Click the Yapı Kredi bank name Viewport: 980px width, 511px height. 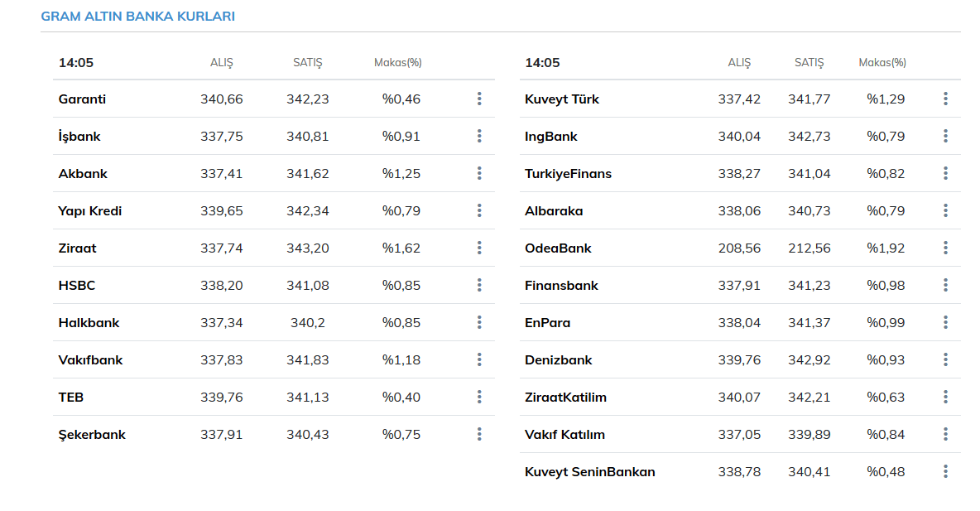click(90, 211)
